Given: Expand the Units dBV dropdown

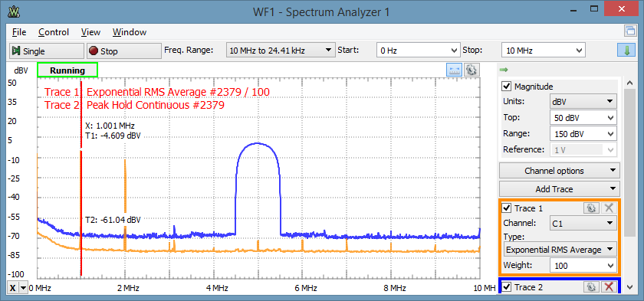Looking at the screenshot, I should click(x=583, y=101).
